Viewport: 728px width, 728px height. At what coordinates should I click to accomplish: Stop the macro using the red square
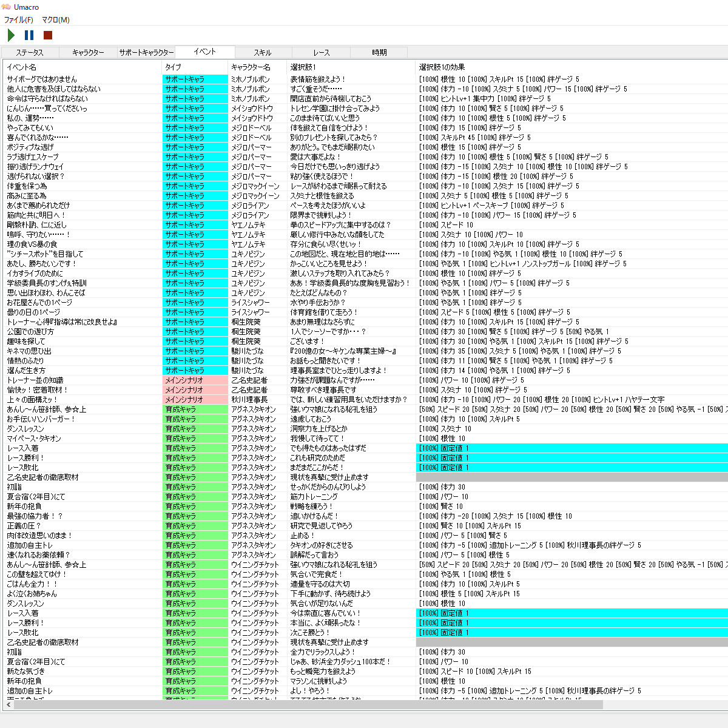click(48, 35)
